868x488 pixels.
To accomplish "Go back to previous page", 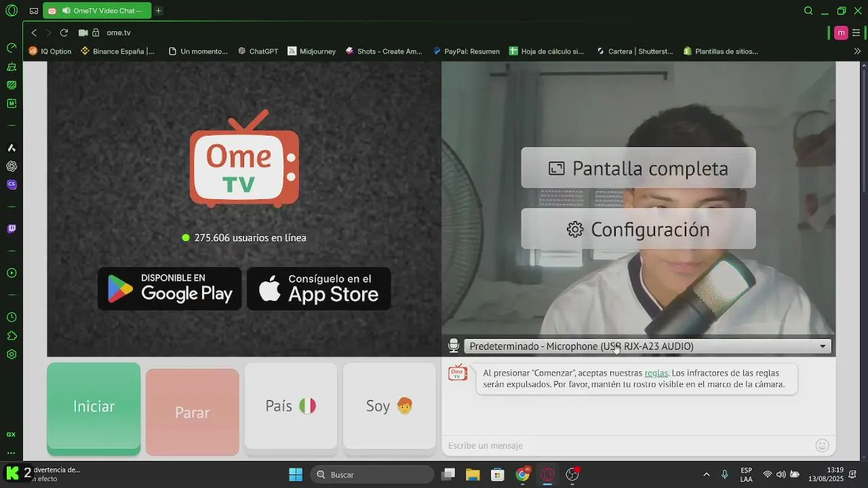I will 34,33.
